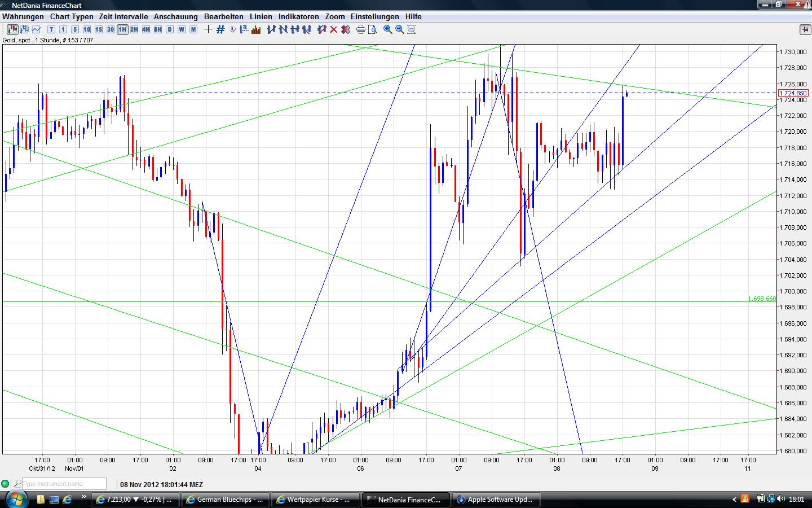
Task: Zoom in using the magnifier plus icon
Action: pyautogui.click(x=387, y=29)
